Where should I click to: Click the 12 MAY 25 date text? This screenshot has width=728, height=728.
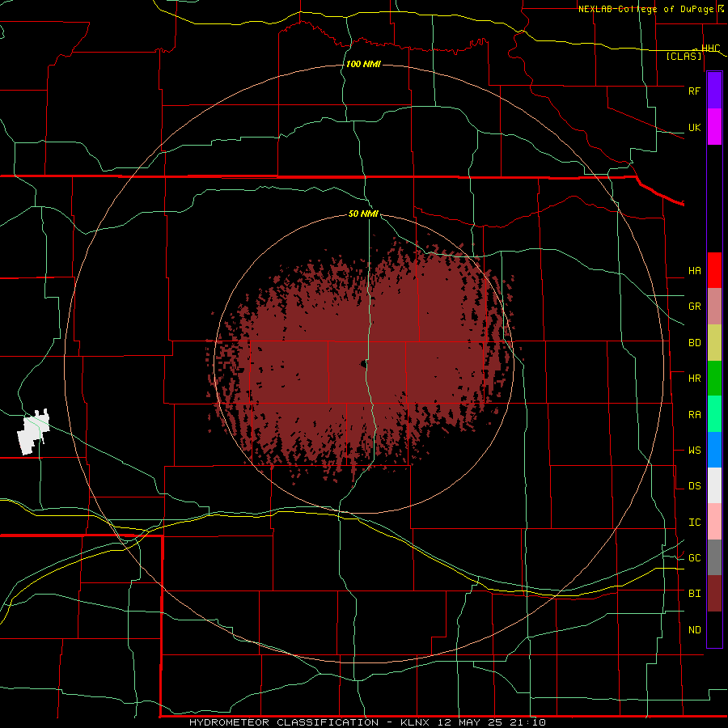470,722
